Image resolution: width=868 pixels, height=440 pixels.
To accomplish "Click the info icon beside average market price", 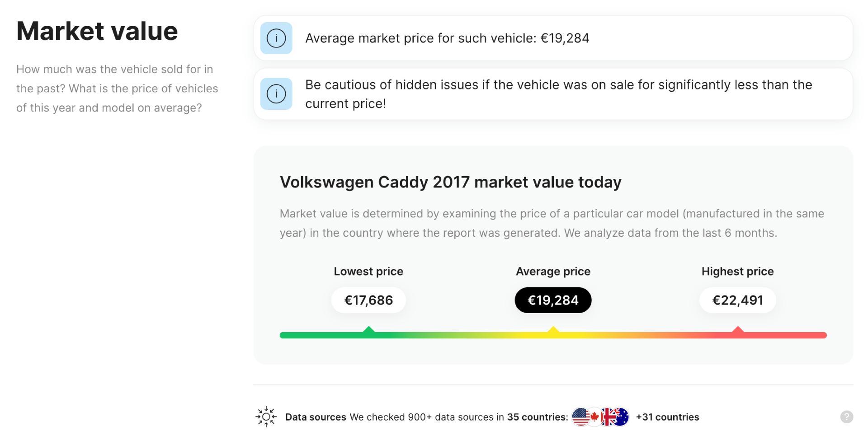I will click(276, 38).
